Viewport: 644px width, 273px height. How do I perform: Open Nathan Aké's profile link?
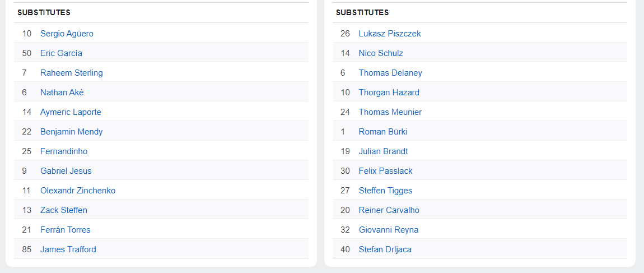[x=62, y=92]
